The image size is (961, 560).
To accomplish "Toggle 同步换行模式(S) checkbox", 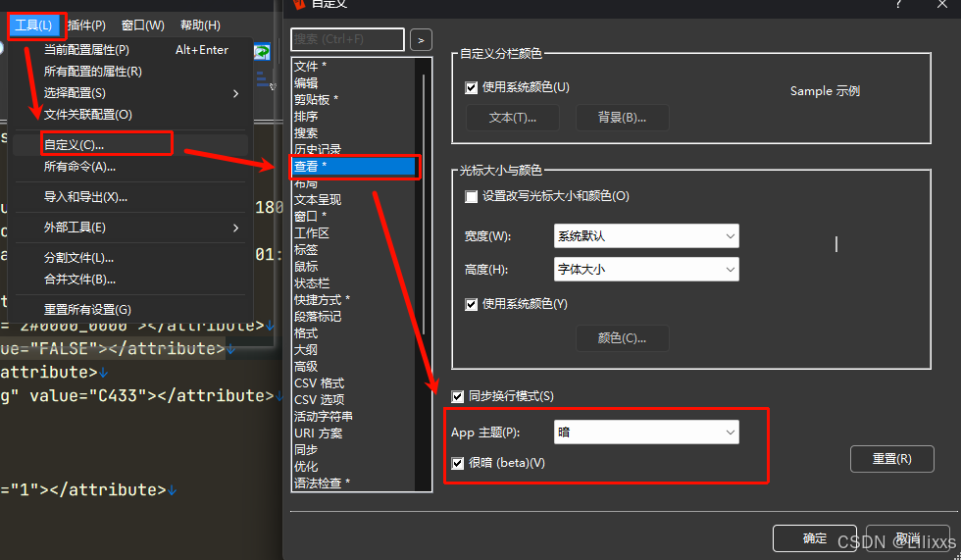I will click(x=457, y=396).
